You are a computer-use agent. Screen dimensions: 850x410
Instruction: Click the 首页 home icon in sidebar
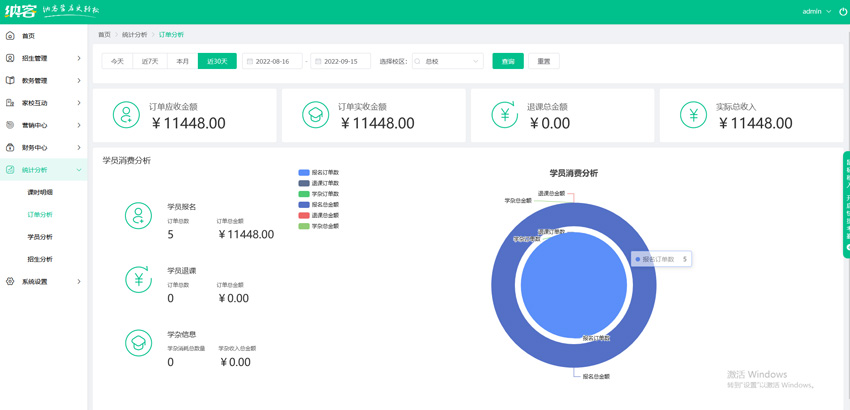tap(10, 36)
